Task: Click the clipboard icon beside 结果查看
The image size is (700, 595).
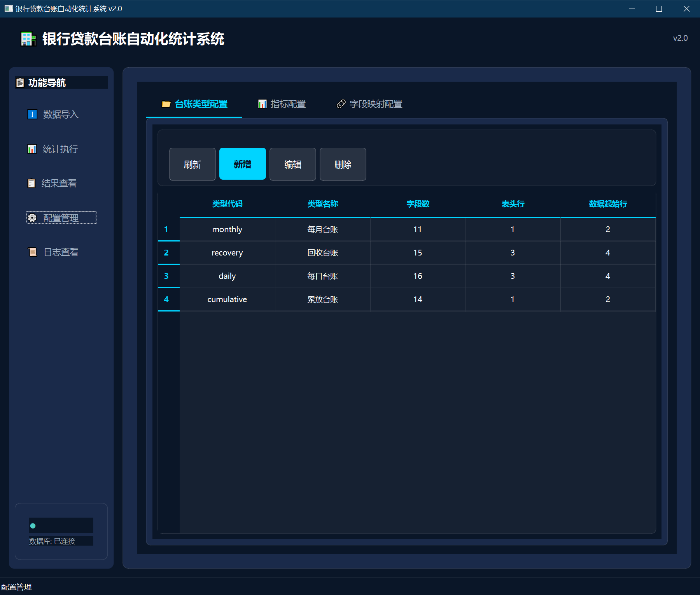Action: coord(31,183)
